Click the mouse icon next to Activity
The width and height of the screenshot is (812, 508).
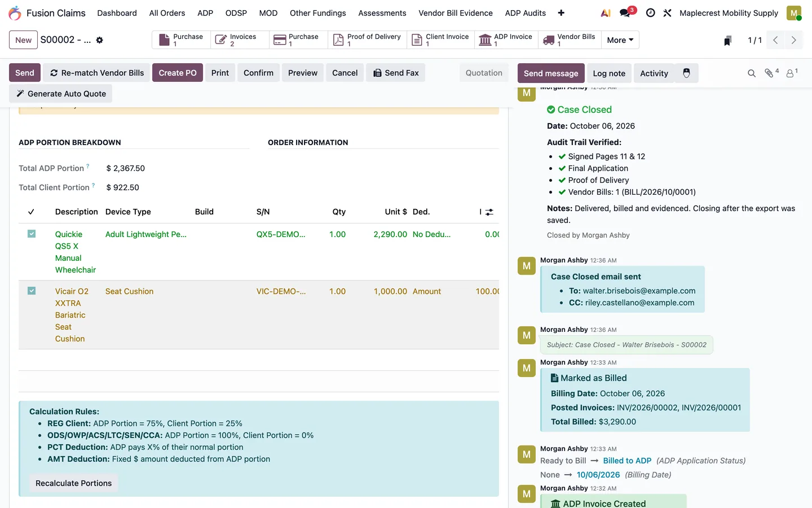point(686,73)
